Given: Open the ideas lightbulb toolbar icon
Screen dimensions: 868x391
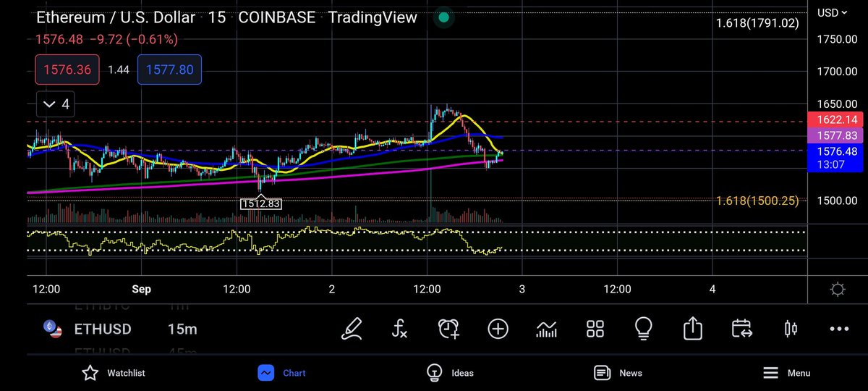Looking at the screenshot, I should coord(644,329).
